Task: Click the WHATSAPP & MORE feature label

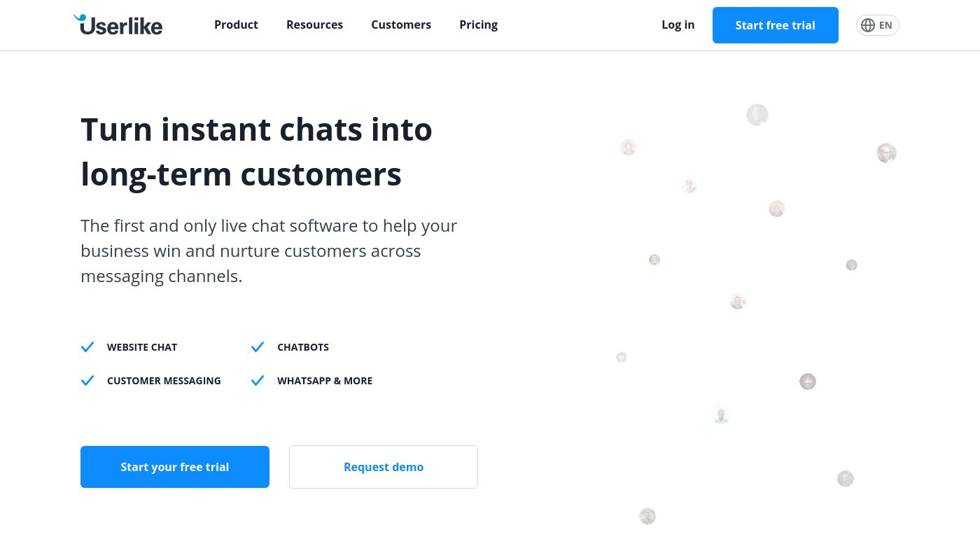Action: coord(325,381)
